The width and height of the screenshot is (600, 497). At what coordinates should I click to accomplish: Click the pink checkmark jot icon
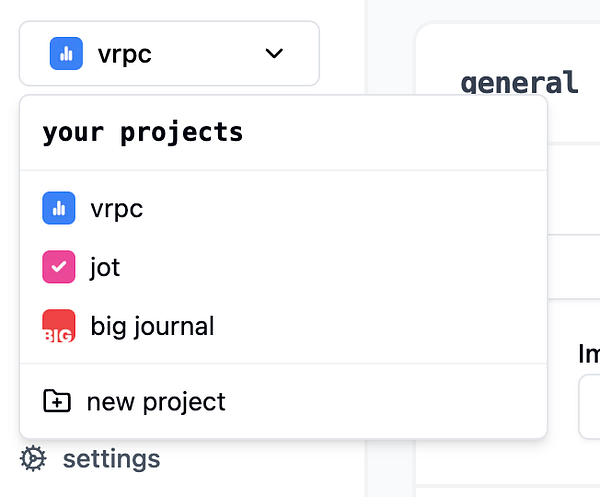58,267
